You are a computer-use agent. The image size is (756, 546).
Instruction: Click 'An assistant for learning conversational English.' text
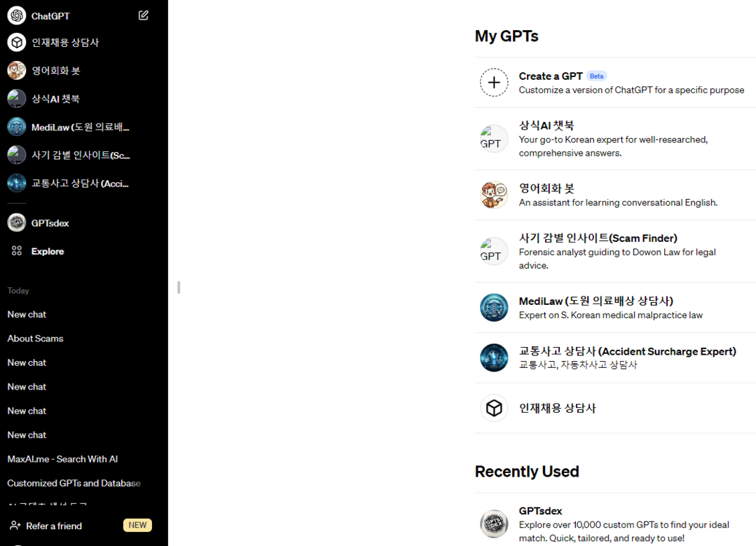pyautogui.click(x=618, y=203)
